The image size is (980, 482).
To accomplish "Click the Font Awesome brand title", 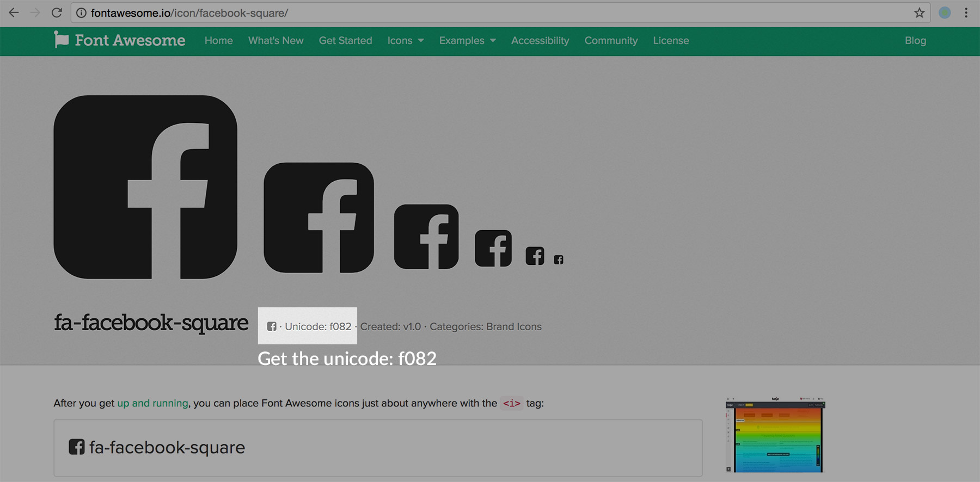I will pyautogui.click(x=130, y=40).
